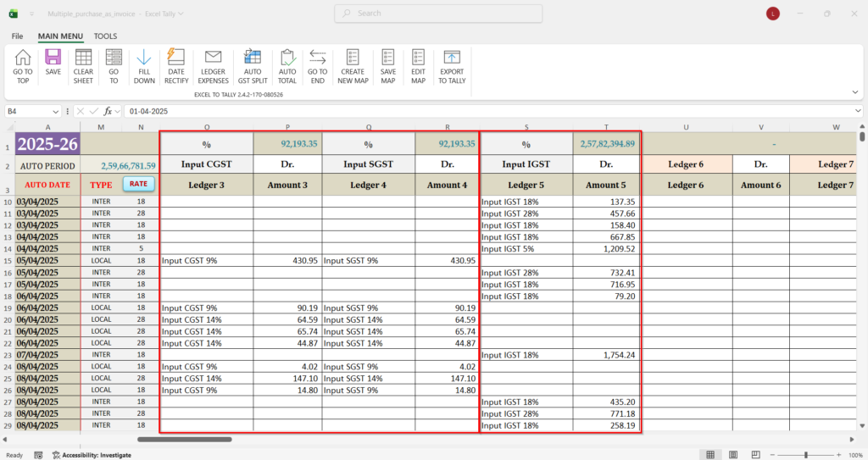
Task: Expand the formula bar chevron
Action: pos(858,111)
